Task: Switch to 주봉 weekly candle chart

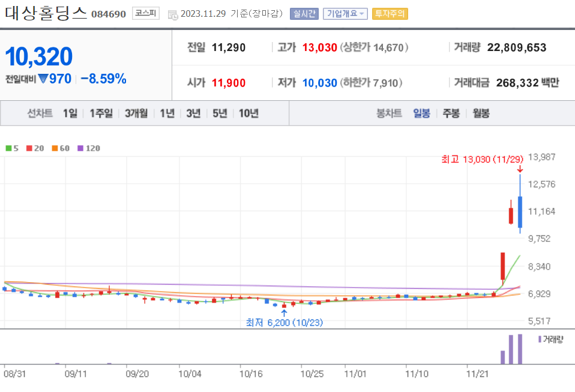Action: click(x=451, y=113)
